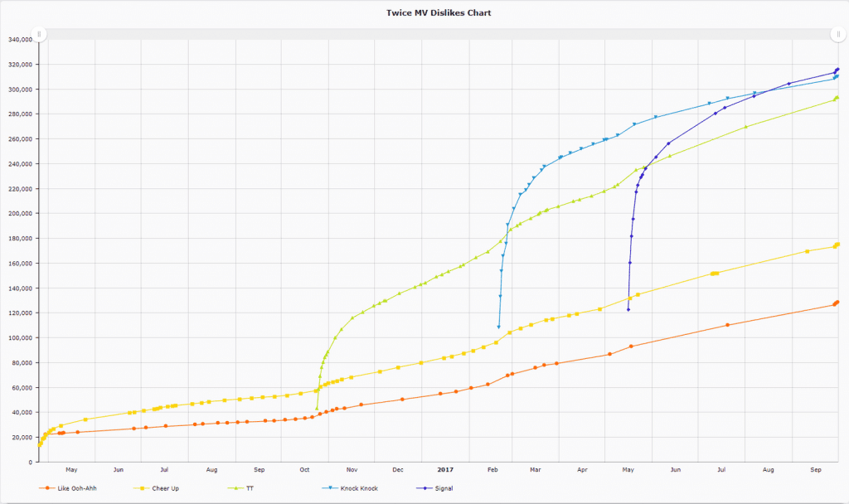The height and width of the screenshot is (504, 849).
Task: Click the lowest Signal data point
Action: 628,310
